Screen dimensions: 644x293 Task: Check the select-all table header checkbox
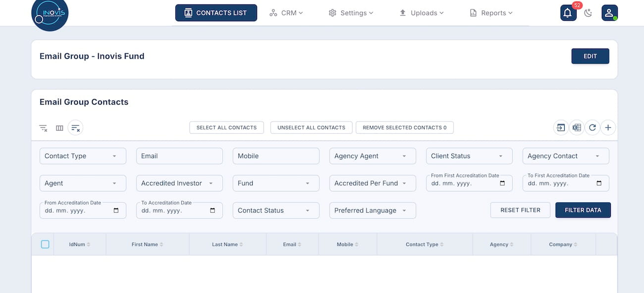pyautogui.click(x=45, y=244)
